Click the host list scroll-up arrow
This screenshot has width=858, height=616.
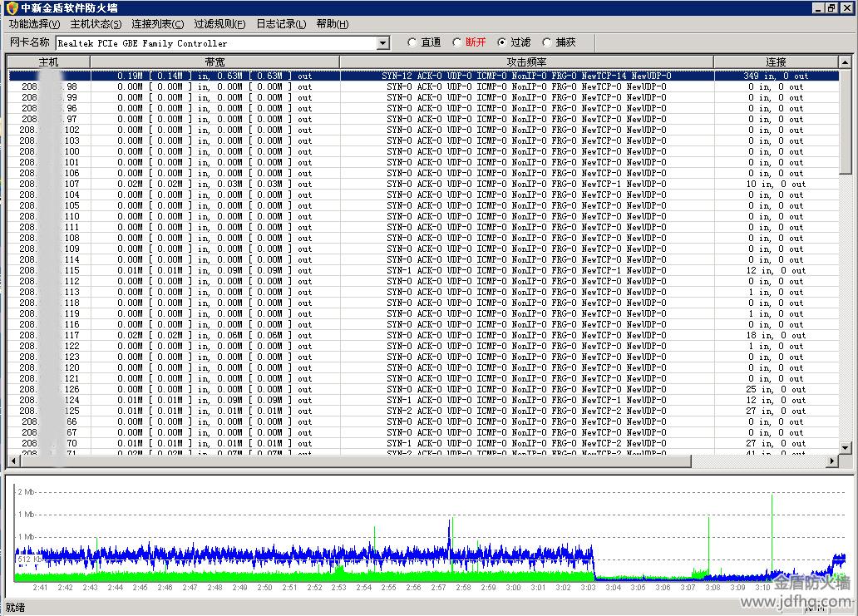(x=846, y=62)
